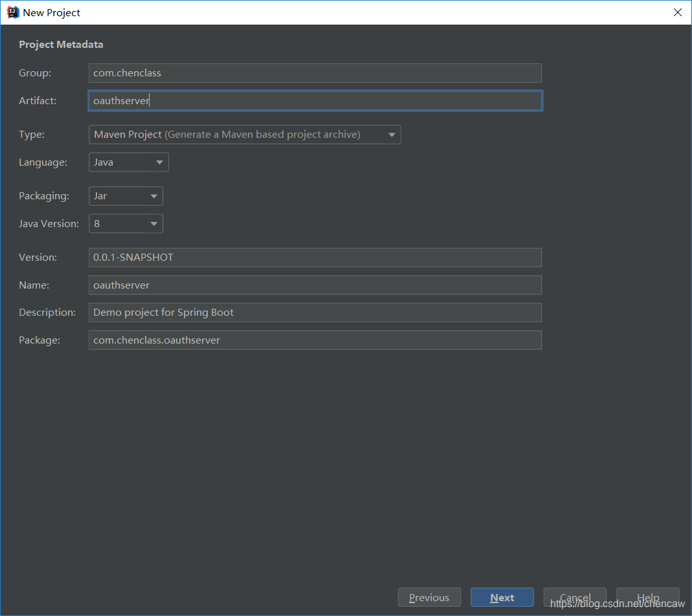Close the New Project dialog
Screen dimensions: 692x616
(x=678, y=12)
